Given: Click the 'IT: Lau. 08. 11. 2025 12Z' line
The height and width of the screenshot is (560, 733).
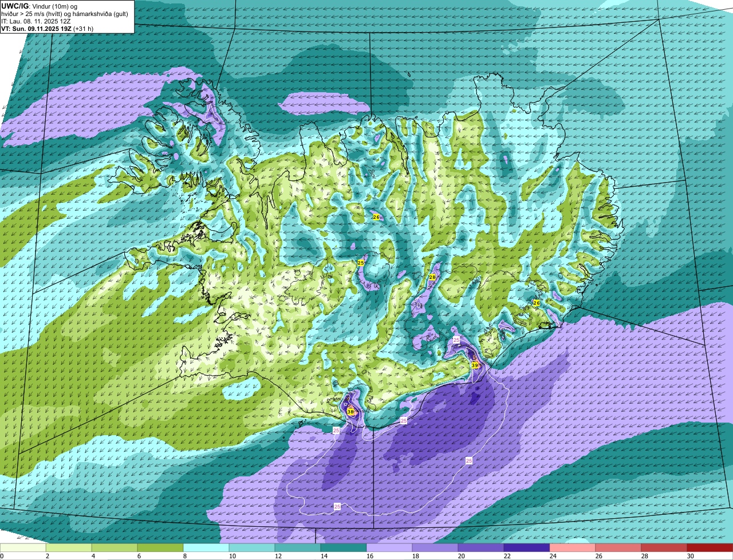Looking at the screenshot, I should [36, 21].
